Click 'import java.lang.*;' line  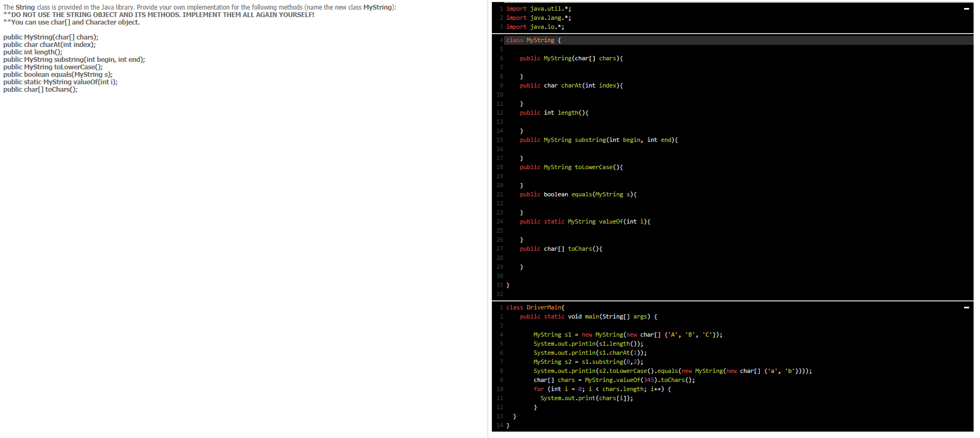click(x=539, y=18)
